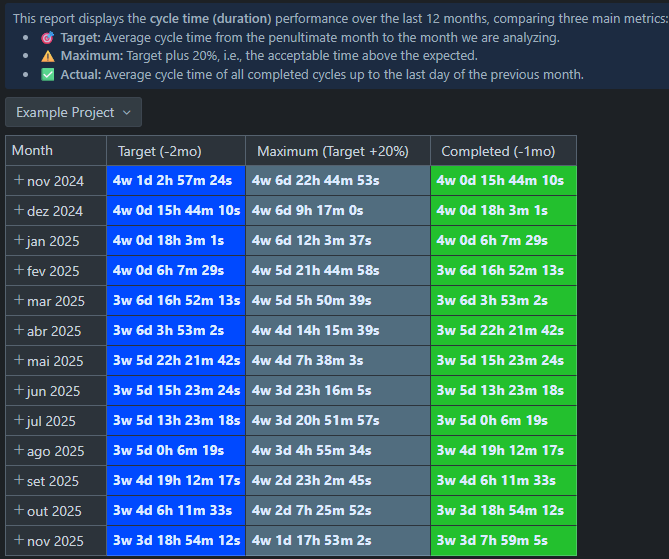Click the Maximum (Target +20%) header
669x559 pixels.
point(332,151)
